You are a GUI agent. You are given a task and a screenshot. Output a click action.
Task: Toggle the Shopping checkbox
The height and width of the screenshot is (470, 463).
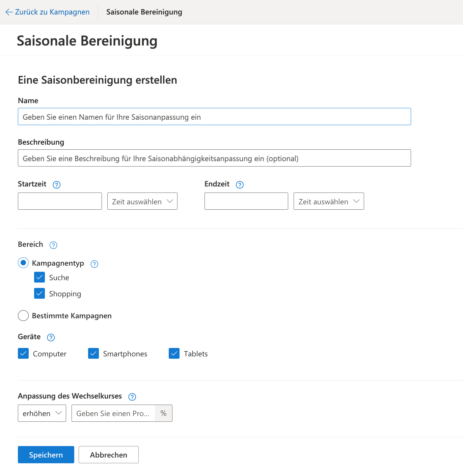pyautogui.click(x=39, y=293)
